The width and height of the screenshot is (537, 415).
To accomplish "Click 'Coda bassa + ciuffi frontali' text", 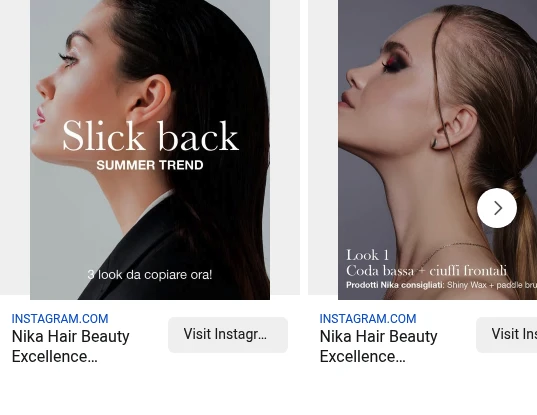I will [426, 271].
